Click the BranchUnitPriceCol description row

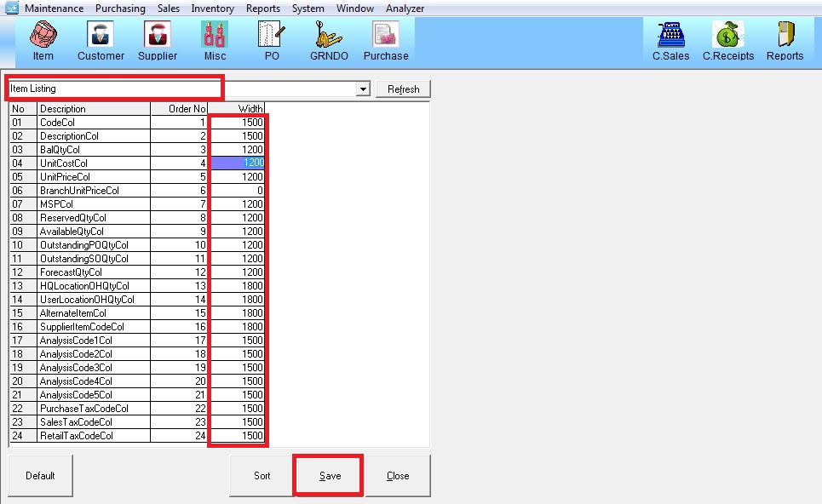point(93,191)
